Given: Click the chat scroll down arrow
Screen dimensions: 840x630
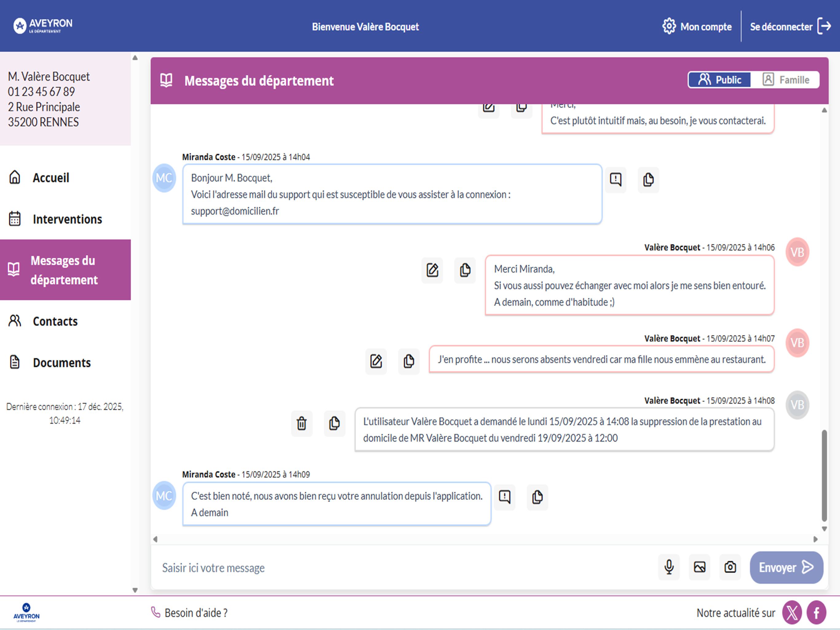Looking at the screenshot, I should tap(824, 528).
